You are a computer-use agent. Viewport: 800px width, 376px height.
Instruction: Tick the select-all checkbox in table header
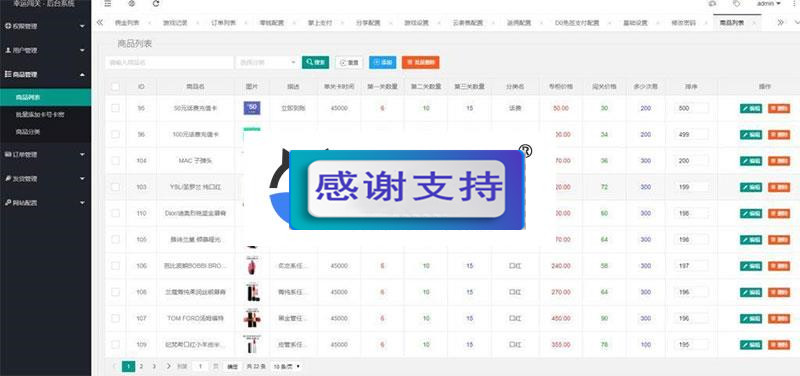(115, 87)
